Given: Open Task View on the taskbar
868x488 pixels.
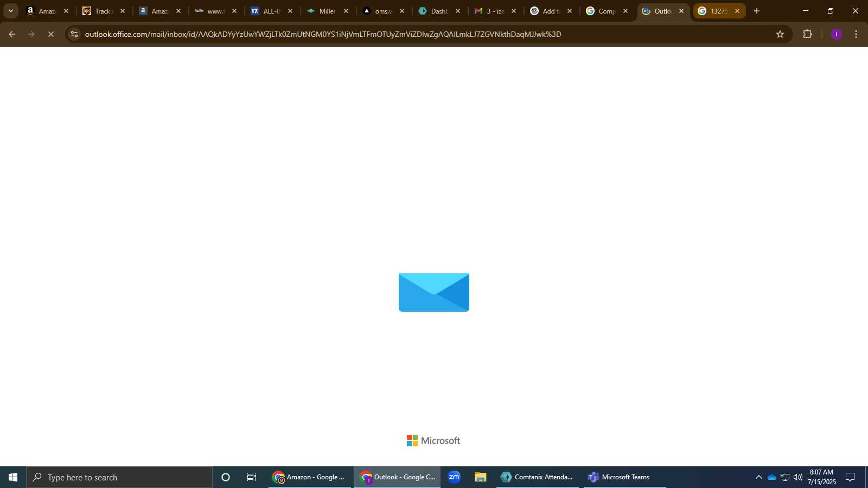Looking at the screenshot, I should [252, 477].
